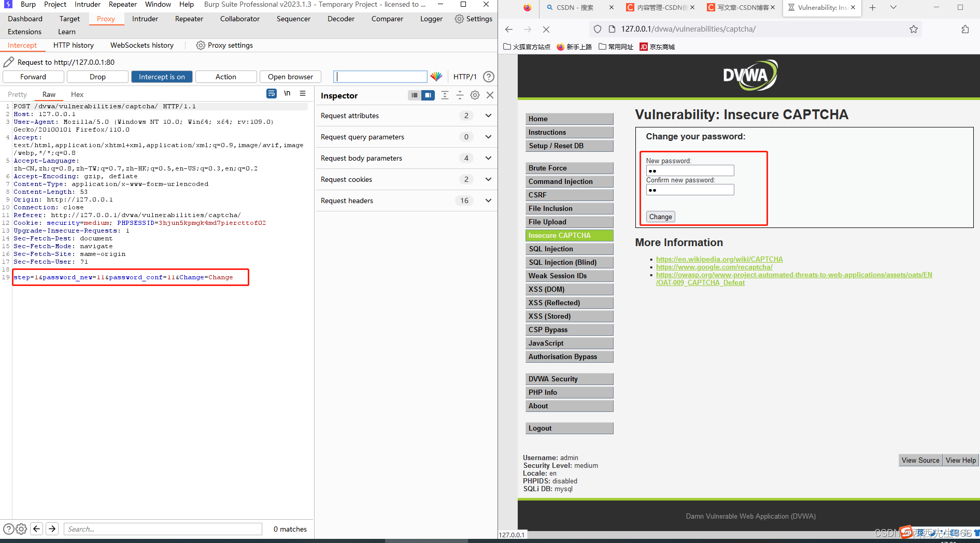Open the 京东商城 bookmark

657,47
